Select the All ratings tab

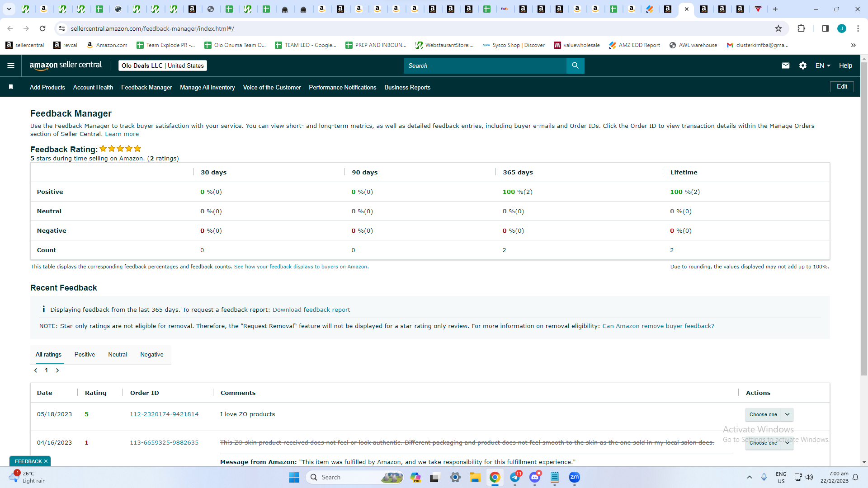[x=48, y=355]
